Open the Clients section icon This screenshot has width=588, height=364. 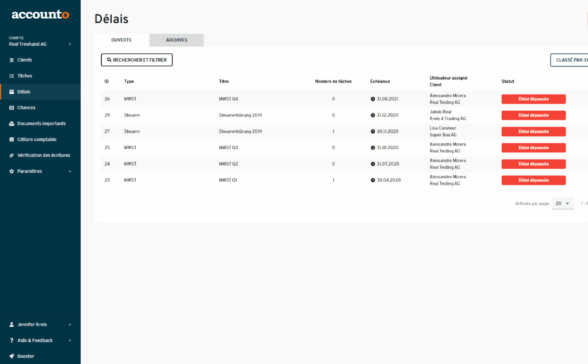(x=11, y=60)
